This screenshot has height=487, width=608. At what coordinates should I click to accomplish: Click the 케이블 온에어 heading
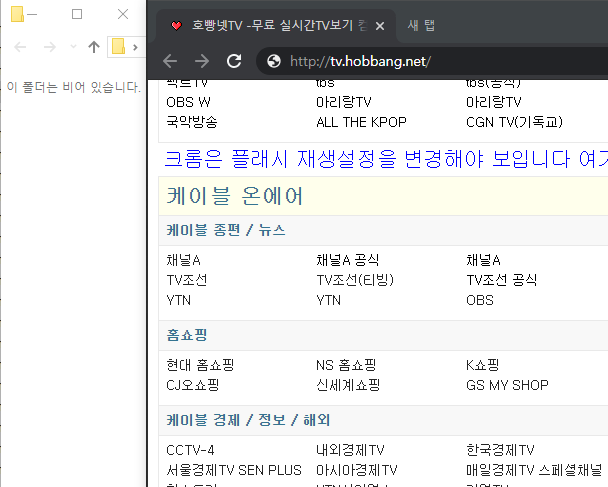tap(234, 196)
